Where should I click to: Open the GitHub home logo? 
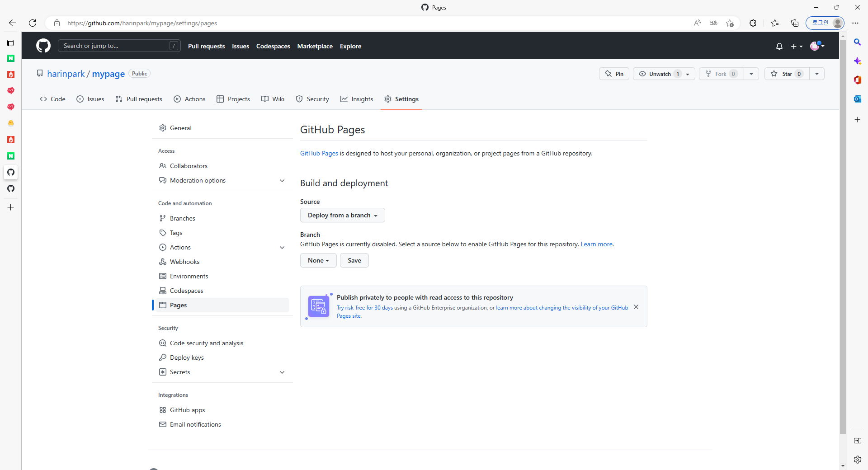click(43, 46)
